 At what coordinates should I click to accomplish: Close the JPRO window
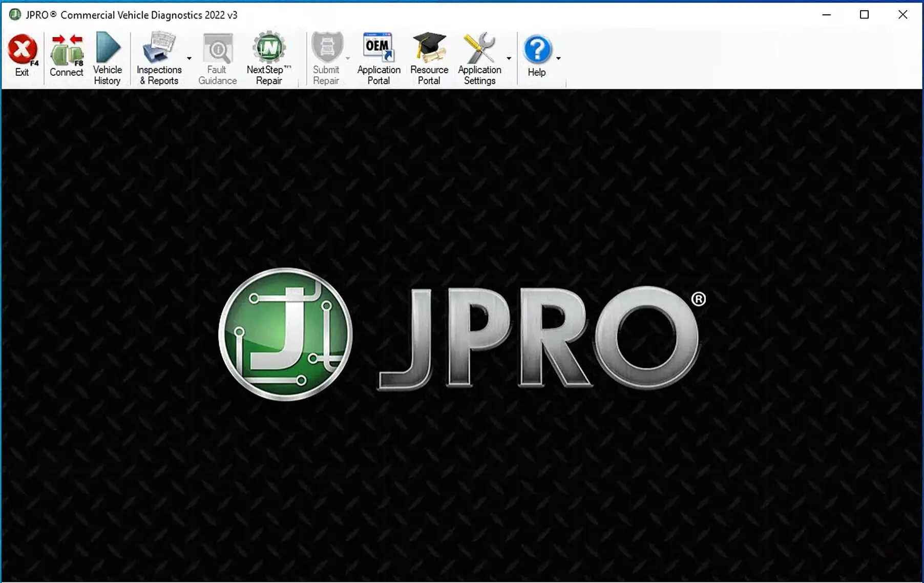coord(902,15)
